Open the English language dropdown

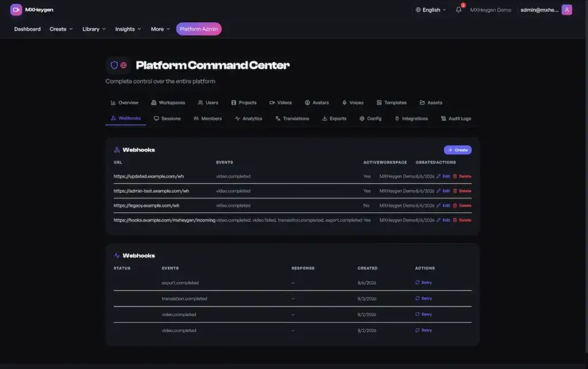coord(431,10)
